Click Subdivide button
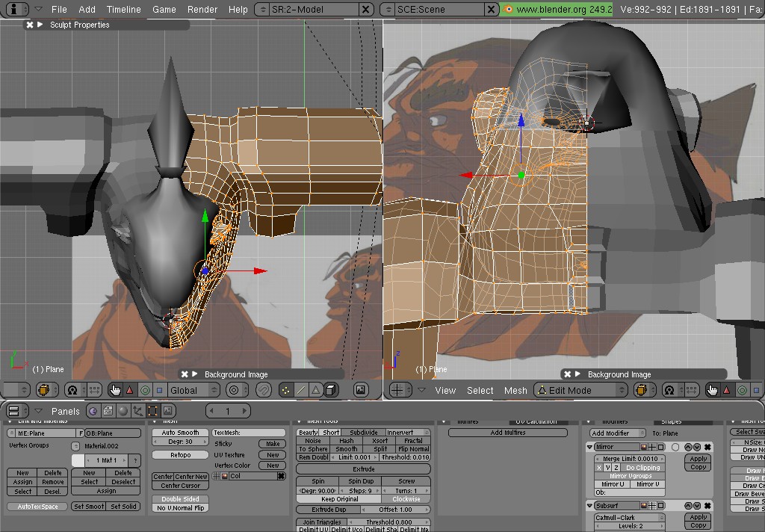 364,433
